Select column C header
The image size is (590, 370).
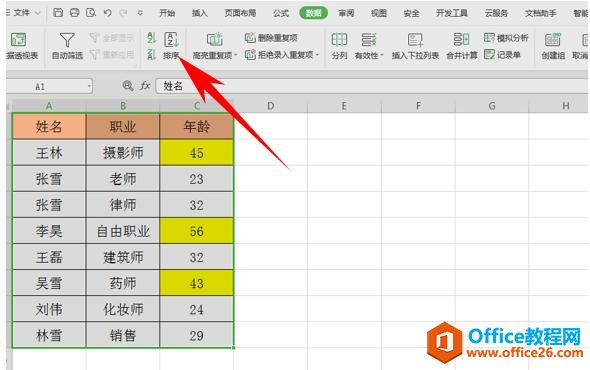pyautogui.click(x=197, y=106)
